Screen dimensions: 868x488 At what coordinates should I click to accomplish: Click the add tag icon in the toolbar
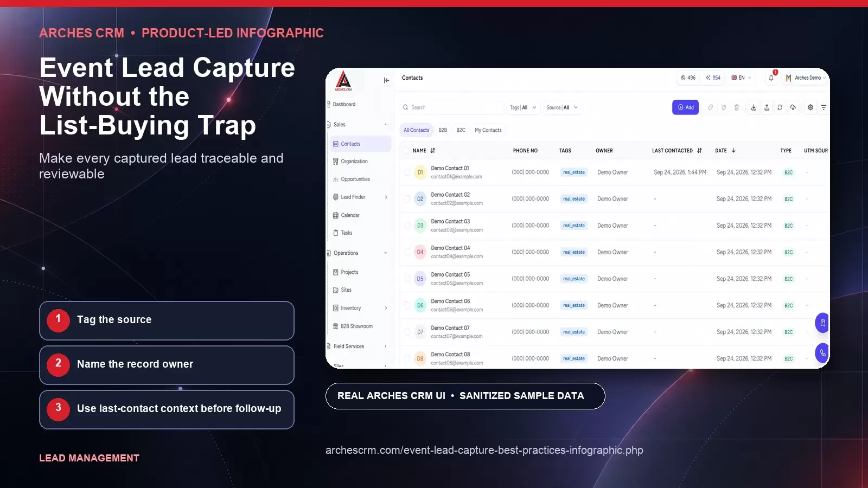pyautogui.click(x=710, y=107)
